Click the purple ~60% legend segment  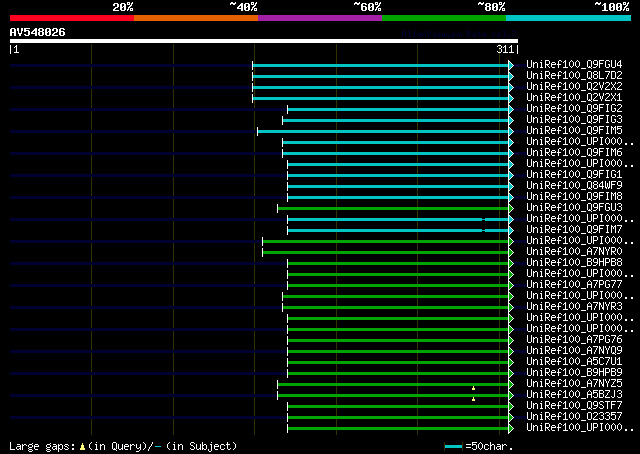(x=320, y=18)
